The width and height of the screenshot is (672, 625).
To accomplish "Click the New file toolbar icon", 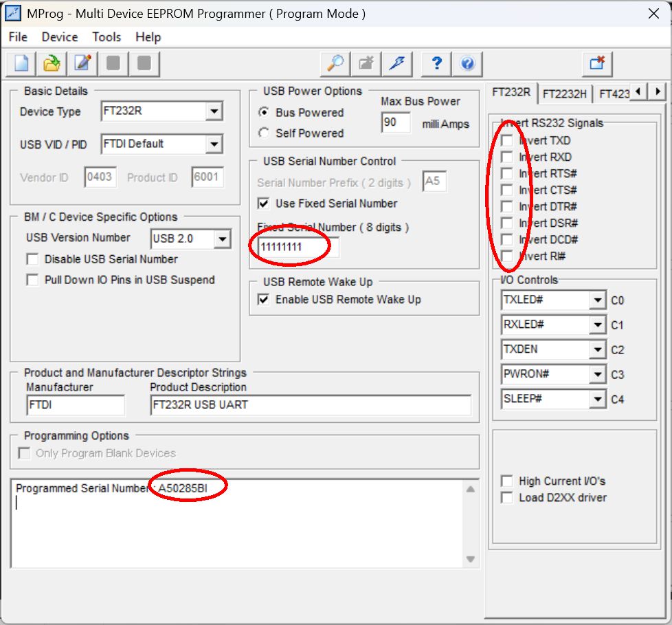I will (21, 64).
